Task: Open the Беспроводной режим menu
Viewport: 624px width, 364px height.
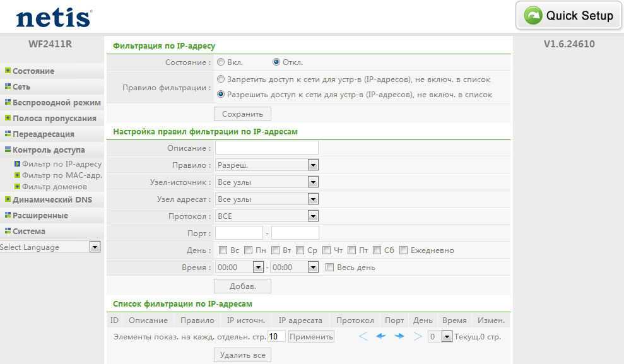Action: (x=56, y=102)
